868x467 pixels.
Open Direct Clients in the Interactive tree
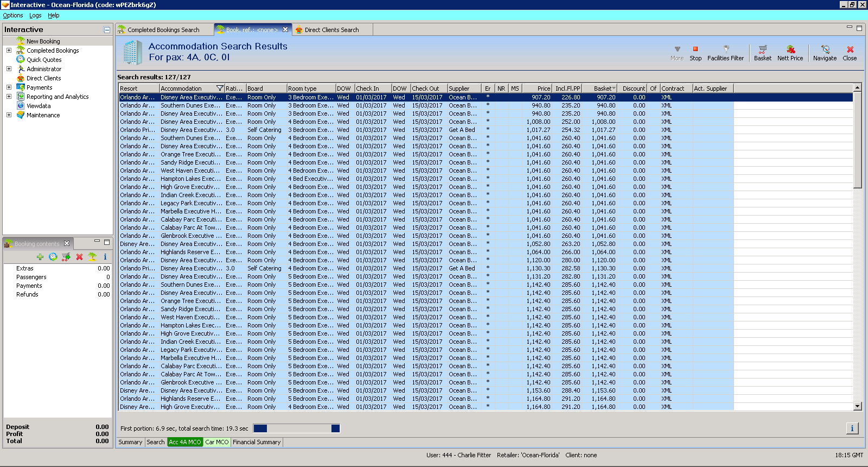pos(43,78)
